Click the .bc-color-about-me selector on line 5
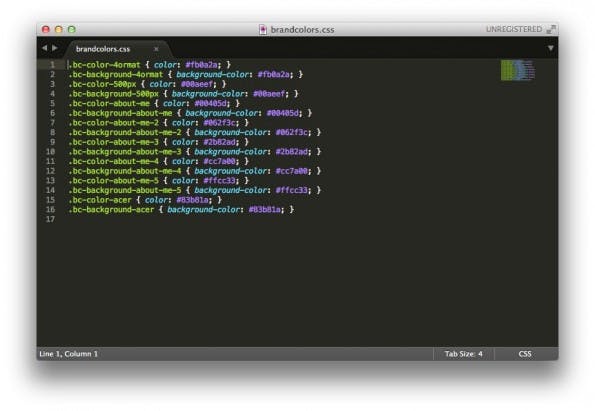The image size is (595, 411). (x=109, y=104)
